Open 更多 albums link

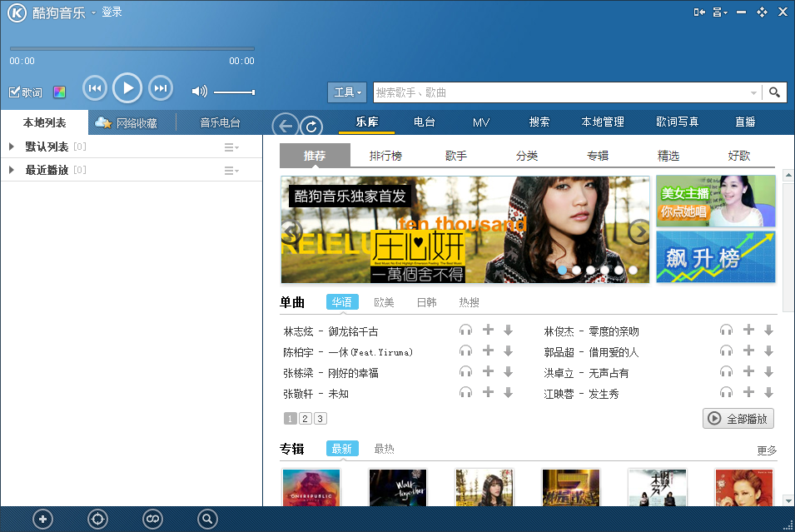(767, 450)
